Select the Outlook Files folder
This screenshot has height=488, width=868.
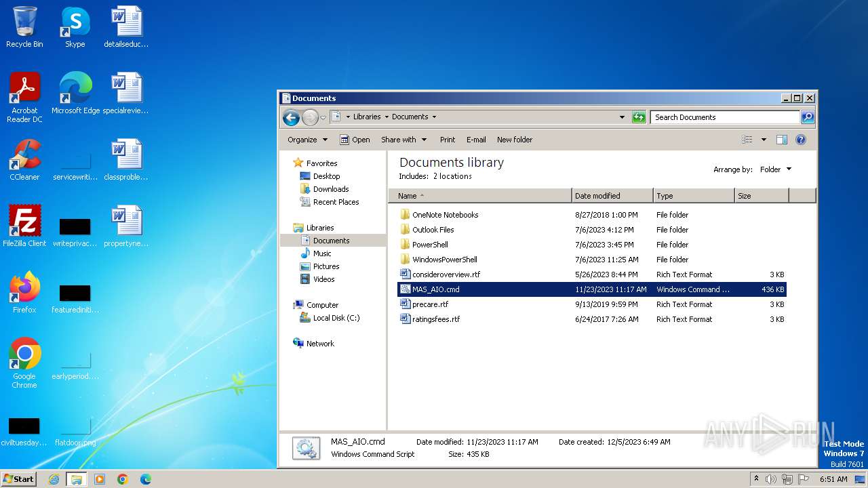pos(591,230)
